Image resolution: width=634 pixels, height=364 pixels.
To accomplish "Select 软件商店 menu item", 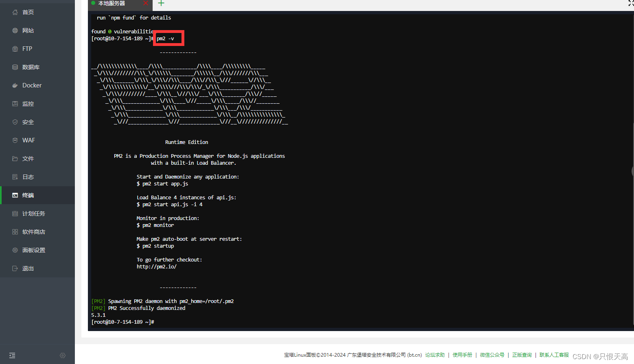I will point(37,232).
